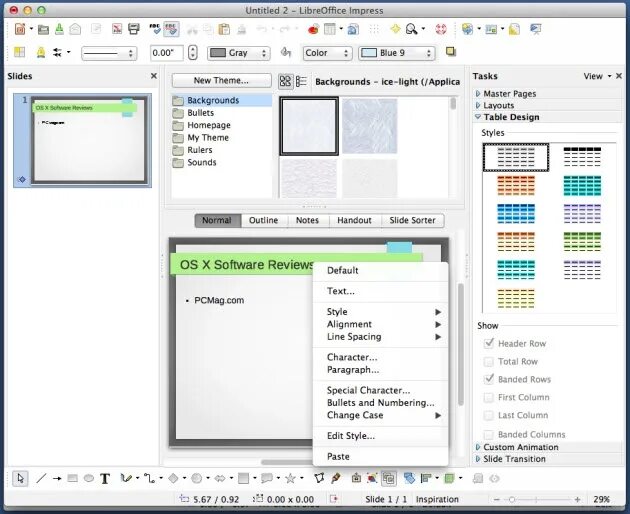The image size is (630, 514).
Task: Open the line style dropdown
Action: (x=109, y=53)
